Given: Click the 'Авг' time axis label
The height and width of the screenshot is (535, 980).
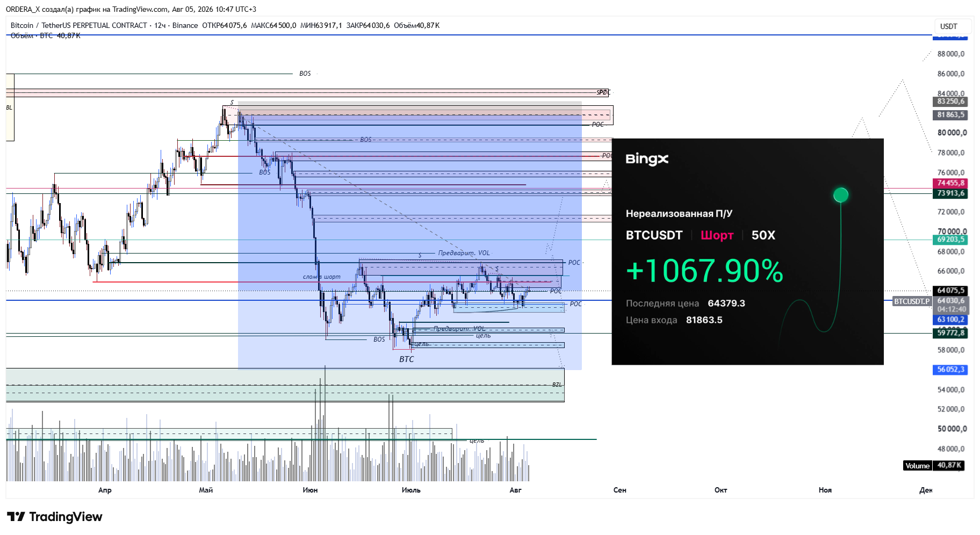Looking at the screenshot, I should pos(515,490).
